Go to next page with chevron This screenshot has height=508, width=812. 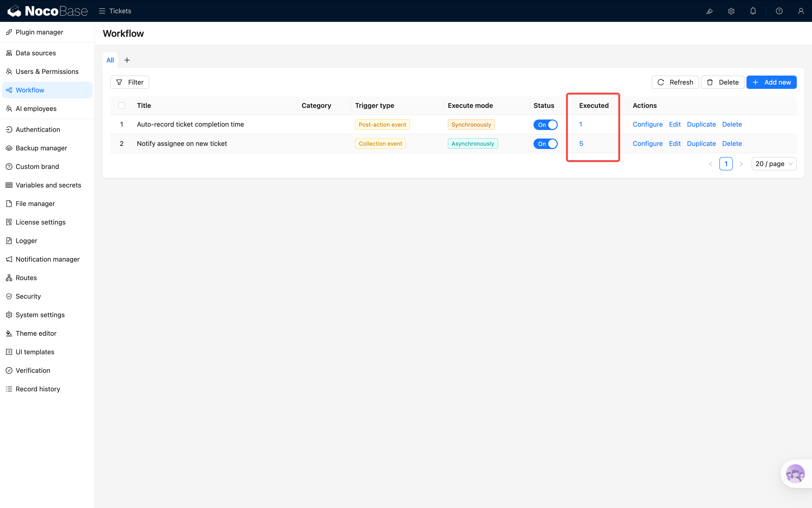click(741, 164)
